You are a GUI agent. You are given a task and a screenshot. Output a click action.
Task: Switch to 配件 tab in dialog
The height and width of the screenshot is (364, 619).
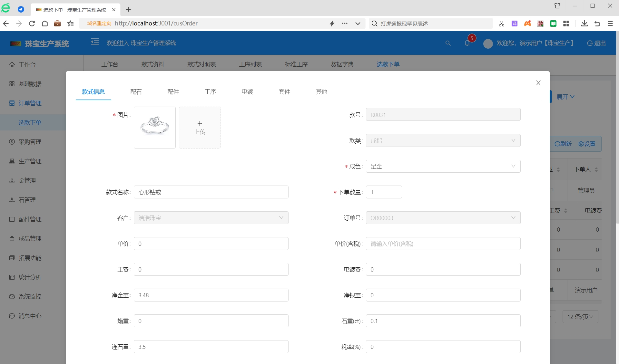pyautogui.click(x=173, y=92)
